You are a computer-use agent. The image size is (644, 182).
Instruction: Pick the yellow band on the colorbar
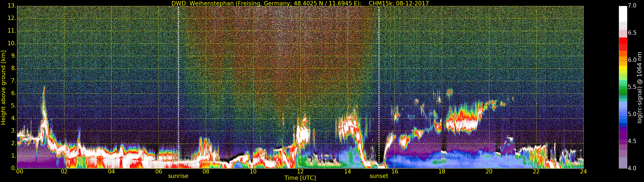tap(623, 68)
